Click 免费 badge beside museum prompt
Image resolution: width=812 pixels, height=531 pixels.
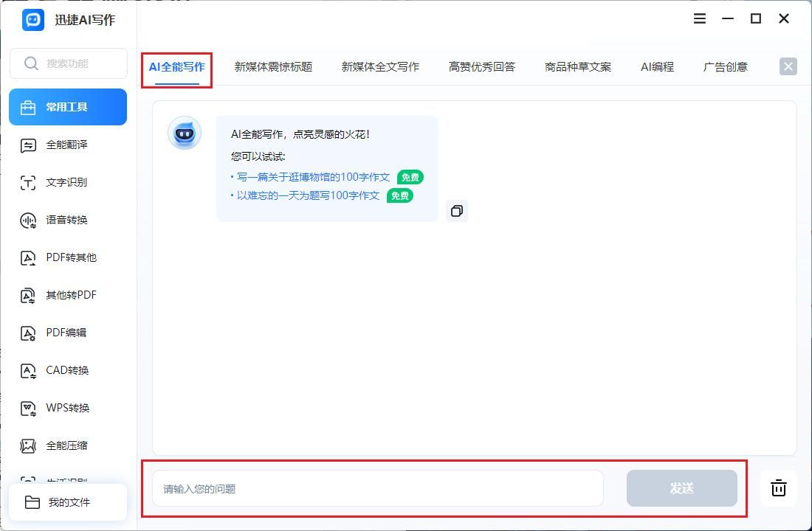click(410, 177)
